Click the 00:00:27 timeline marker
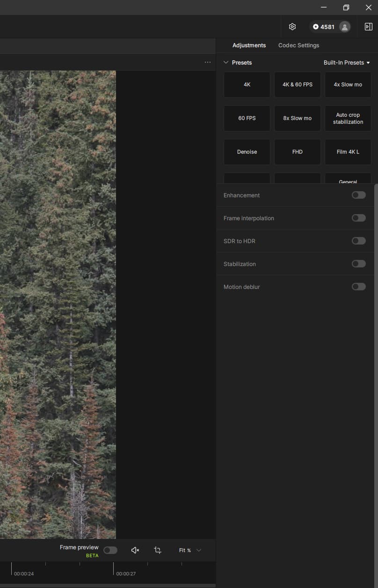 [x=125, y=574]
